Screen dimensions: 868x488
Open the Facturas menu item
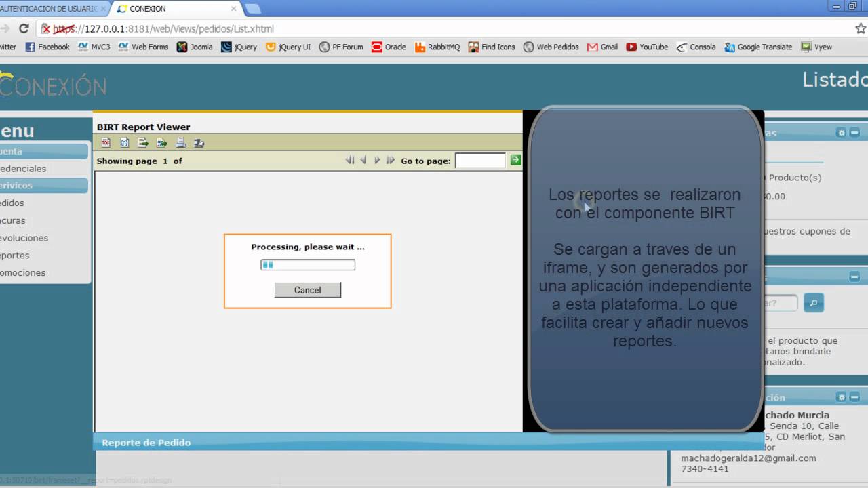13,220
